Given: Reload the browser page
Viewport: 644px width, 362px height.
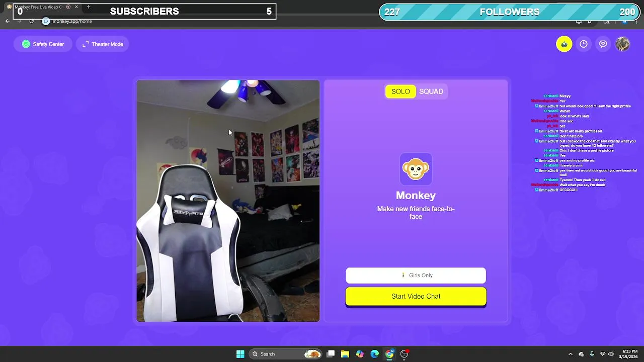Looking at the screenshot, I should click(x=31, y=22).
